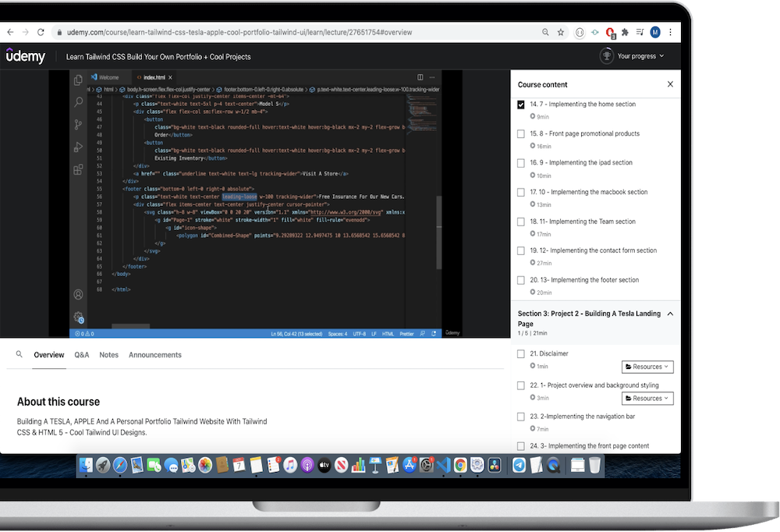Launch Telegram from the dock
Screen dimensions: 780x532
click(519, 466)
